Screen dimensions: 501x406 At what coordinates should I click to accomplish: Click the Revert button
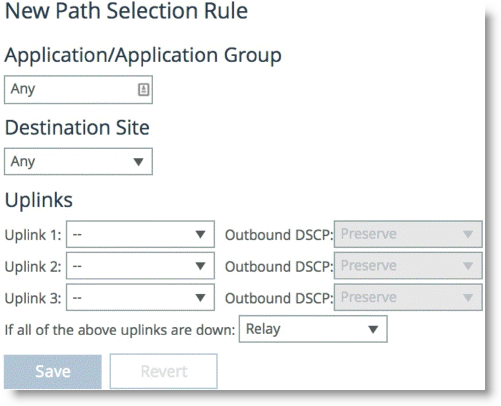164,372
